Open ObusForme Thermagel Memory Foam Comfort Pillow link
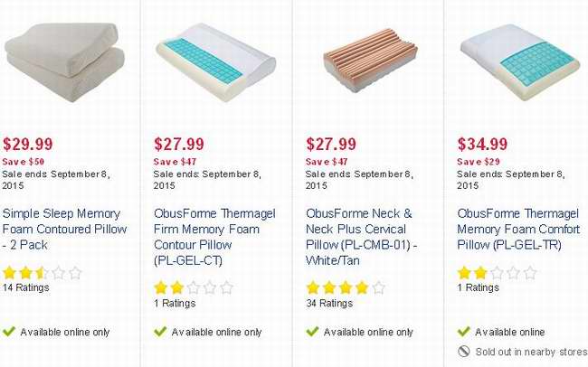This screenshot has height=367, width=588. click(x=518, y=229)
